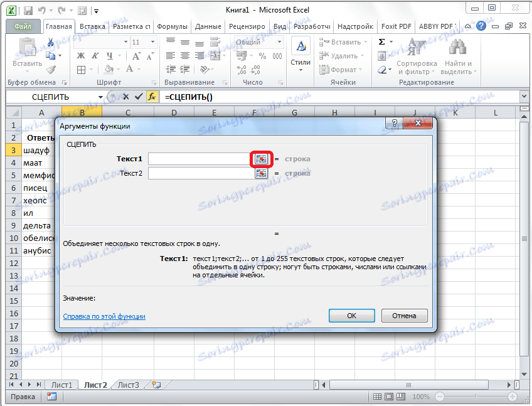Click the Format Painter brush icon

pyautogui.click(x=51, y=70)
